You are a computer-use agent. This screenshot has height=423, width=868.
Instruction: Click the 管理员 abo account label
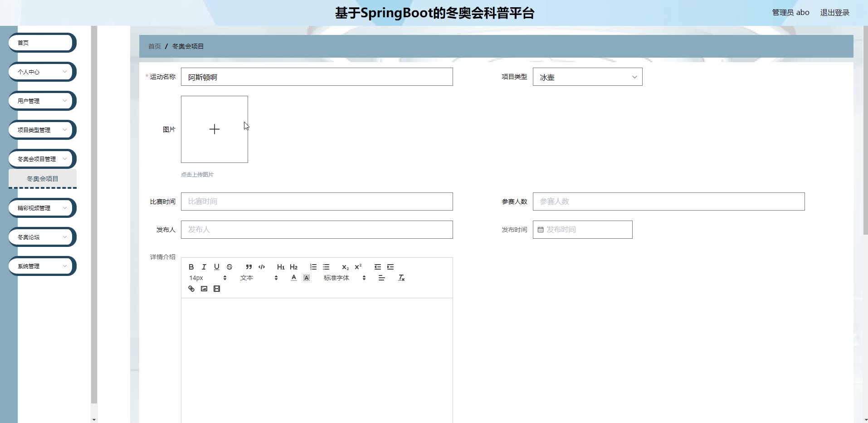(x=790, y=13)
